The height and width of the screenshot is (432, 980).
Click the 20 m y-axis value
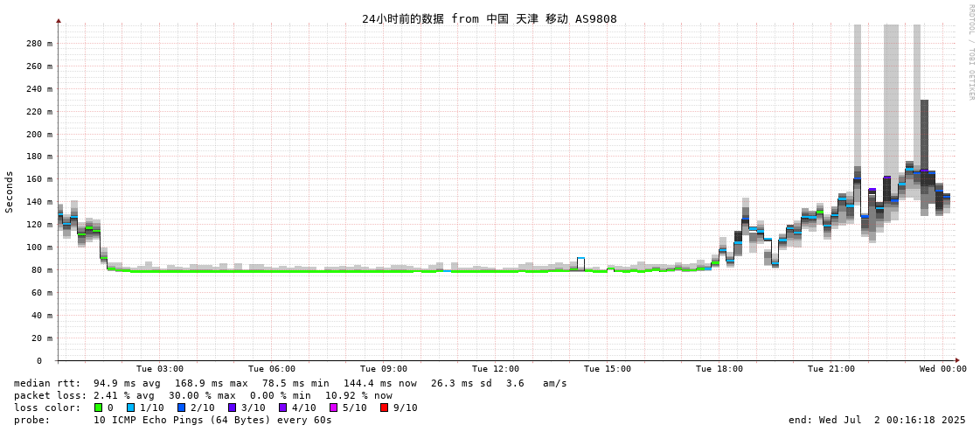point(42,338)
